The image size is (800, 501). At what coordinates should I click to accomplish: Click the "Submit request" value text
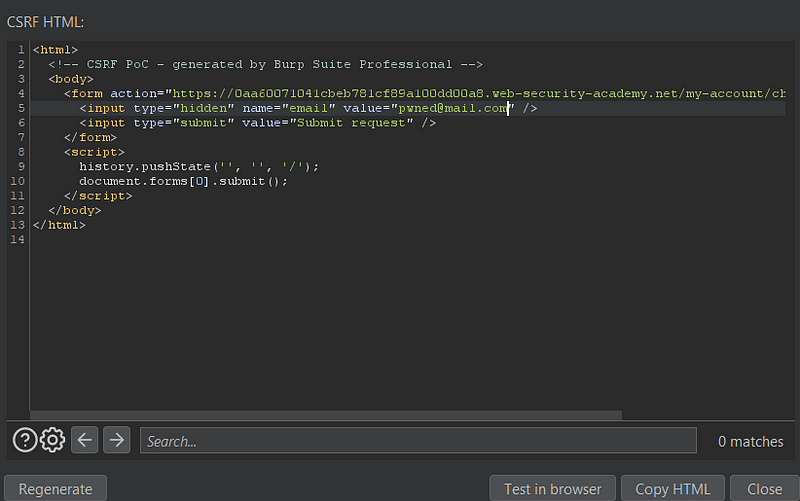[351, 123]
